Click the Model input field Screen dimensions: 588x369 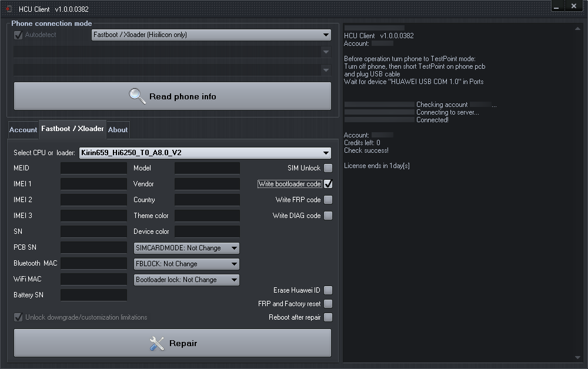click(x=207, y=168)
